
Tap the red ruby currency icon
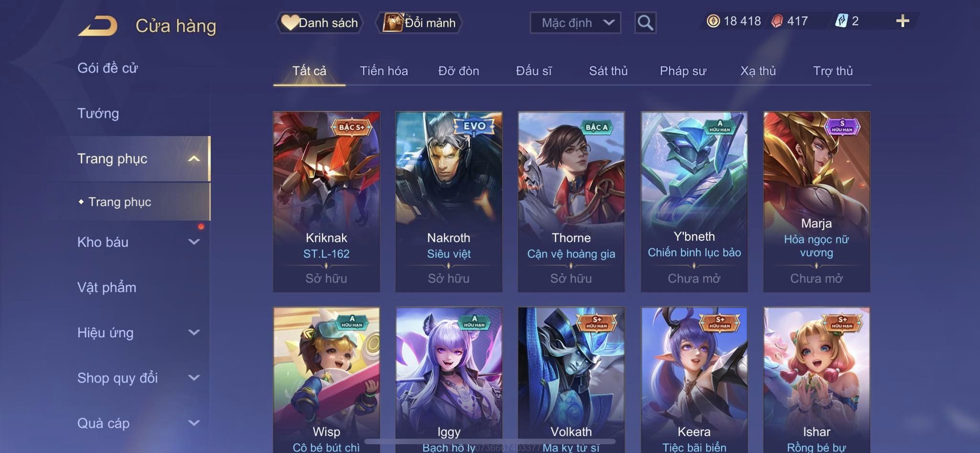(777, 21)
